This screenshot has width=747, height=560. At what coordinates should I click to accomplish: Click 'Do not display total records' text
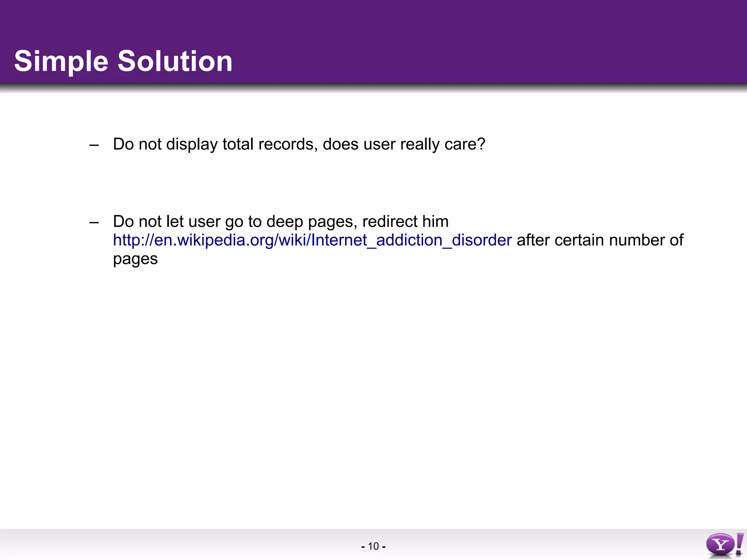[x=213, y=144]
